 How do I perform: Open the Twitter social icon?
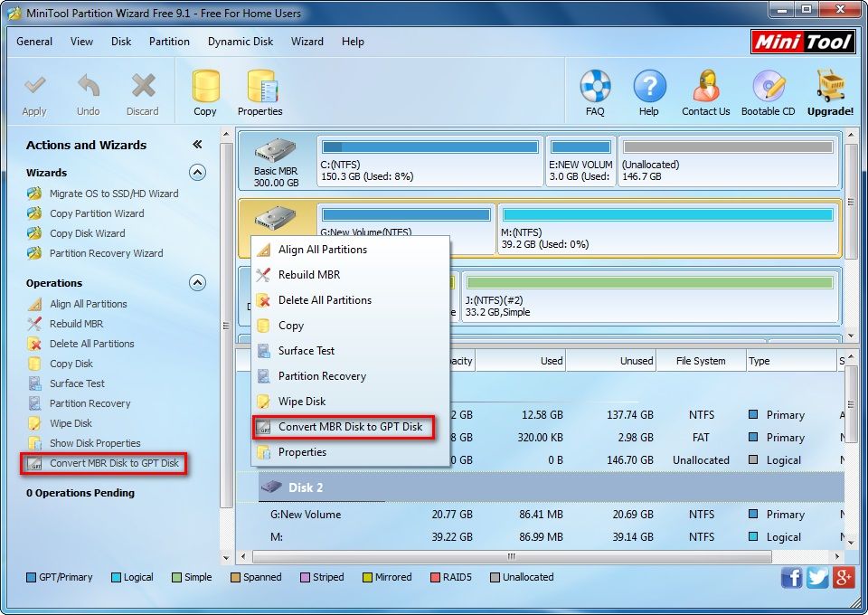coord(817,578)
